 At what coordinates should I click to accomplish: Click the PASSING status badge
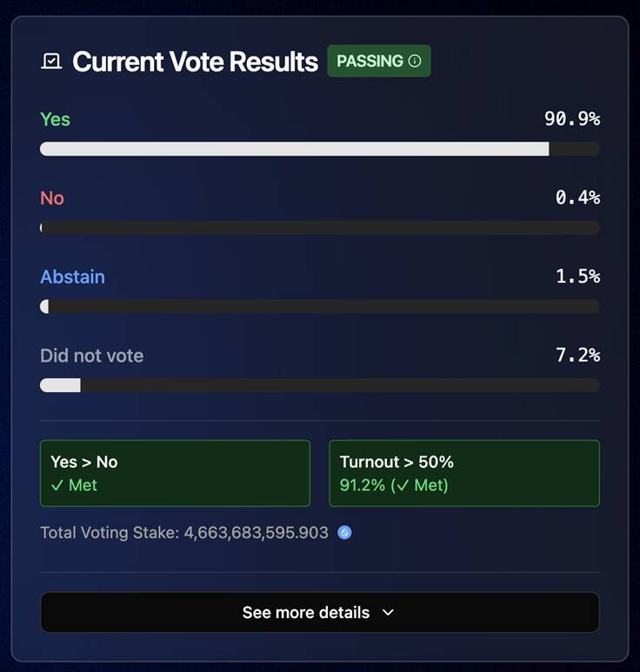coord(379,61)
